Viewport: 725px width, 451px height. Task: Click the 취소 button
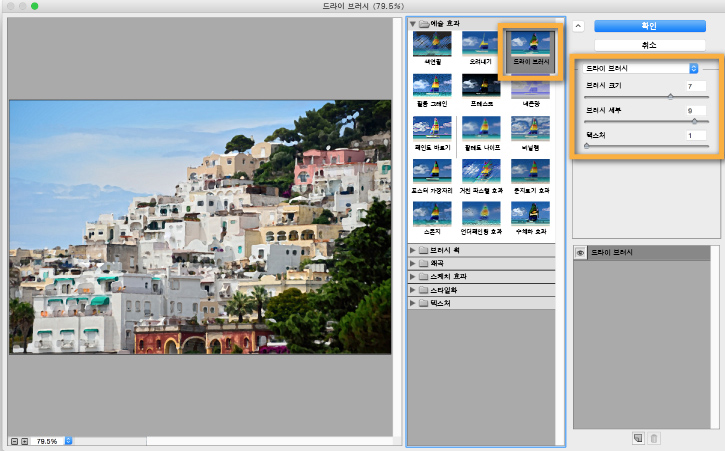tap(650, 45)
